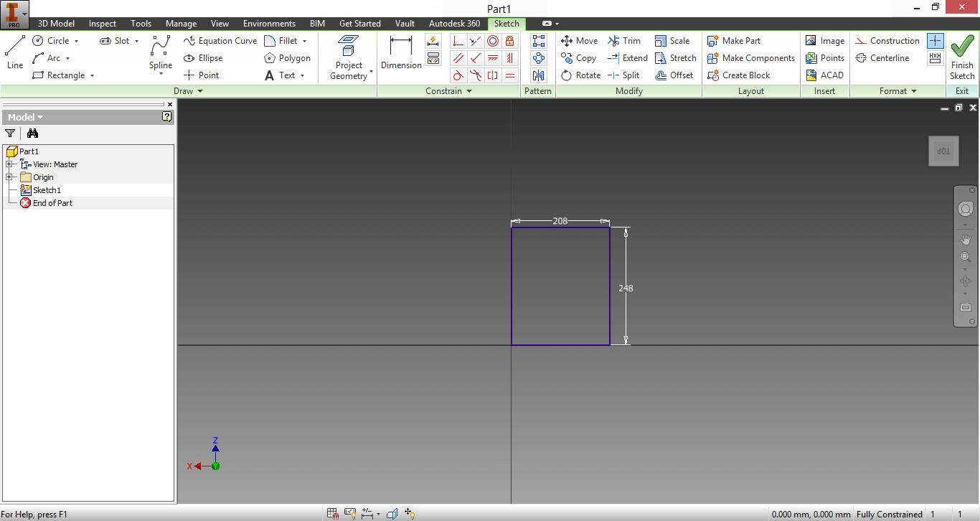Click the Inventor application menu button
The height and width of the screenshot is (521, 980).
pyautogui.click(x=14, y=14)
